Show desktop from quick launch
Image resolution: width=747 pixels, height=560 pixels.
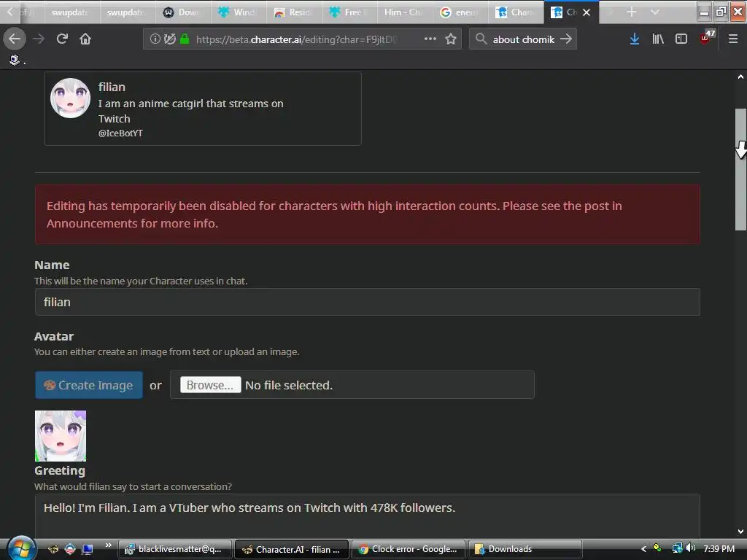(x=87, y=549)
